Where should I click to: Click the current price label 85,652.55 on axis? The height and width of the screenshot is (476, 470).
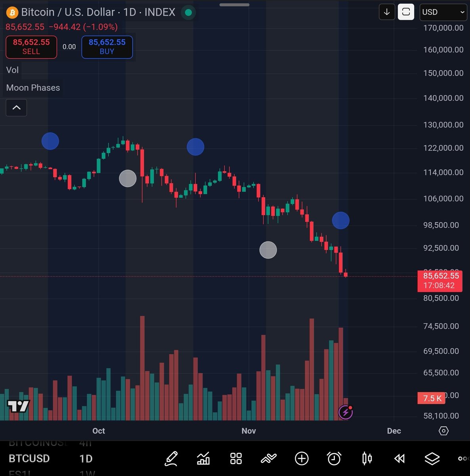[440, 281]
